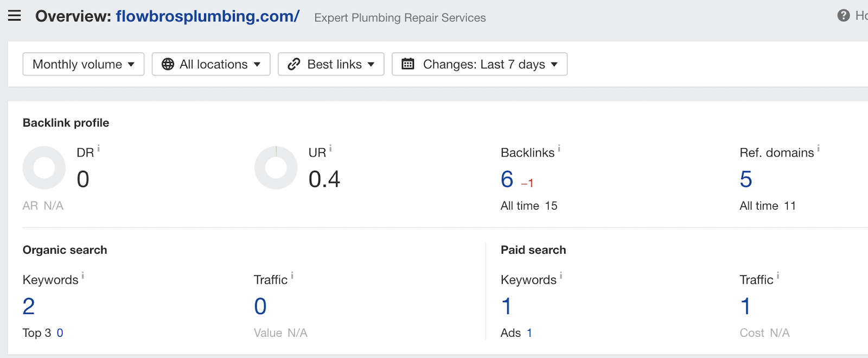The image size is (868, 358).
Task: Click the Organic search Keywords info icon
Action: tap(83, 275)
